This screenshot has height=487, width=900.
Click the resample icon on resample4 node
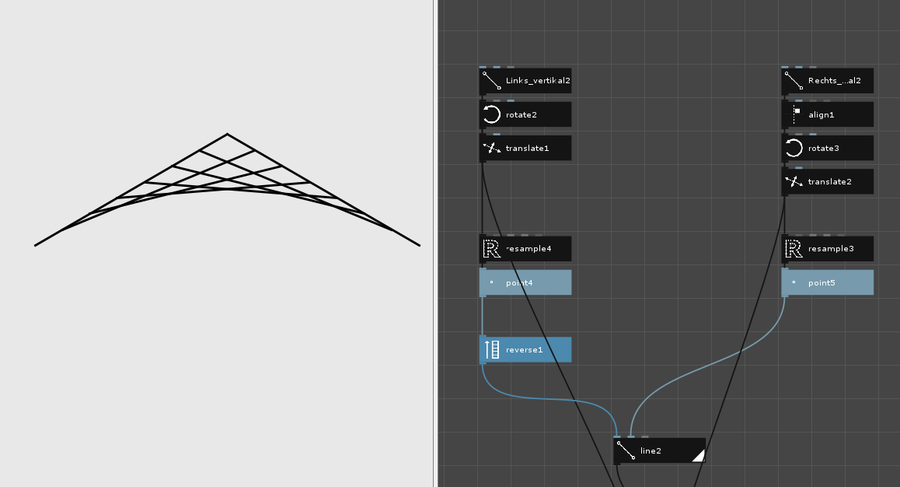pyautogui.click(x=491, y=249)
